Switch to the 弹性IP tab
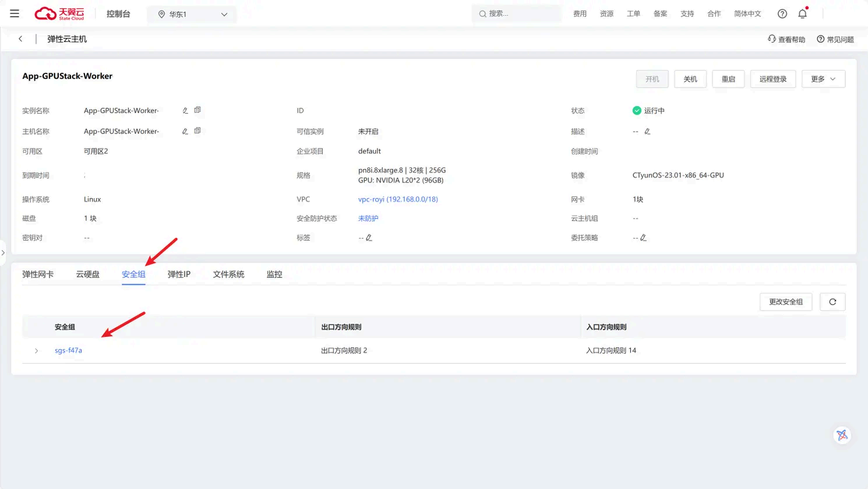Viewport: 868px width, 489px height. pyautogui.click(x=179, y=275)
